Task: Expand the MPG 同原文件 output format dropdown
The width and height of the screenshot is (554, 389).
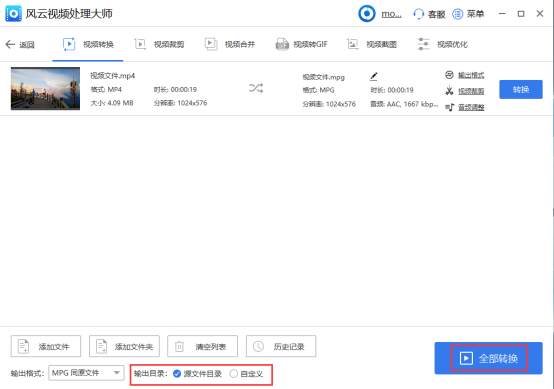Action: pos(86,373)
